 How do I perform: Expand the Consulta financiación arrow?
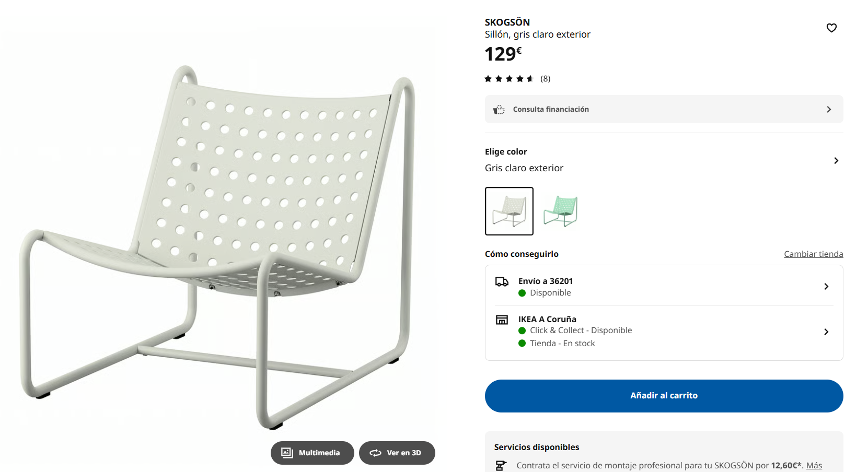pyautogui.click(x=829, y=110)
